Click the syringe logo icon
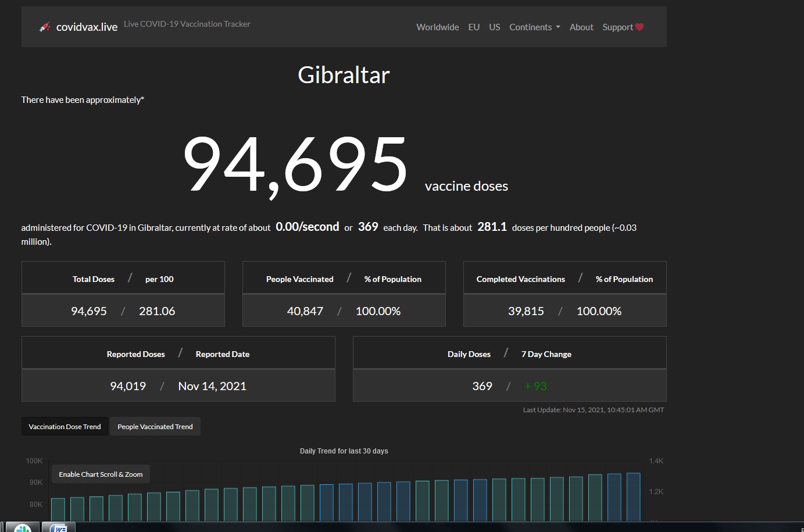 45,27
